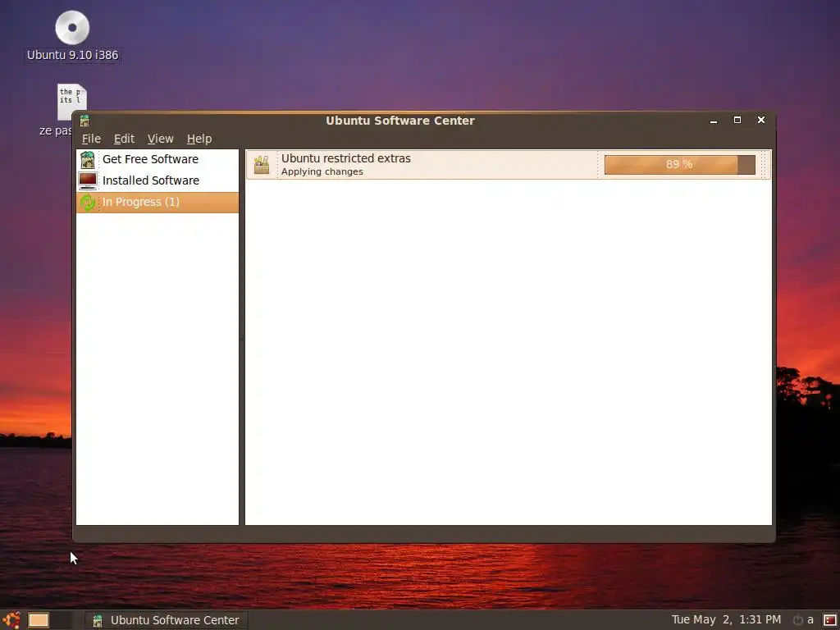Click the red tray icon at panel's end
This screenshot has width=840, height=630.
click(830, 620)
